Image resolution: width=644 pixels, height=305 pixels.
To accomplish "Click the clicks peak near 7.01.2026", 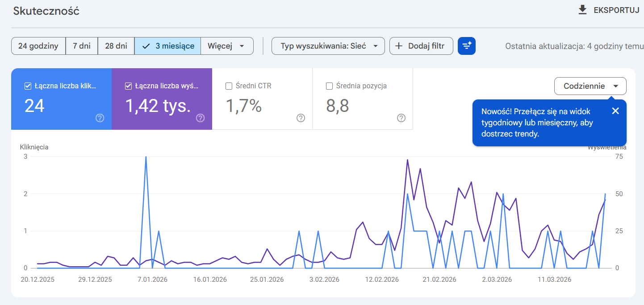I will coord(146,157).
